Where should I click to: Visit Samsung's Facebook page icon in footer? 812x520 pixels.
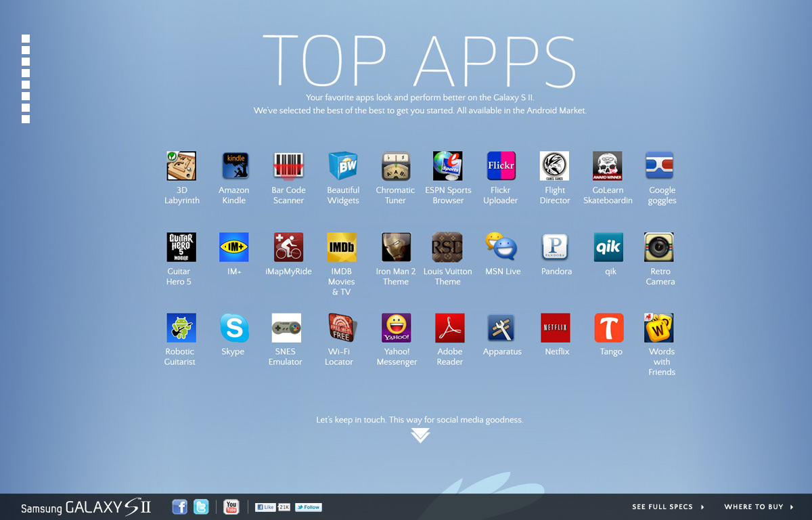pyautogui.click(x=179, y=506)
